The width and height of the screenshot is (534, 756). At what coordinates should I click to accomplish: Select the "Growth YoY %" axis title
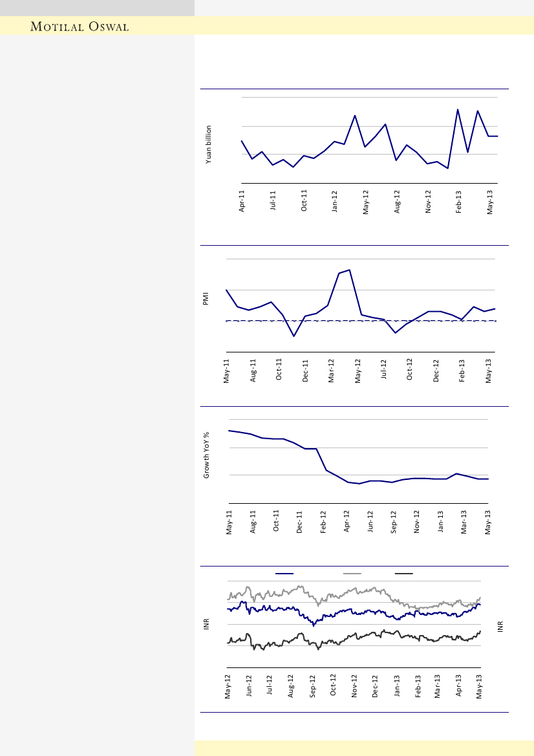tap(208, 455)
